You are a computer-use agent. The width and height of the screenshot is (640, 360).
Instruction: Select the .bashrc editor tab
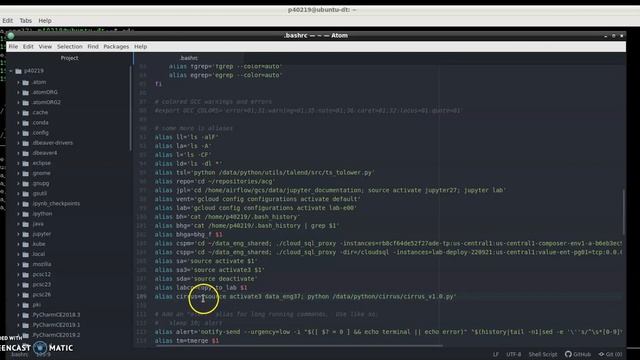click(189, 58)
